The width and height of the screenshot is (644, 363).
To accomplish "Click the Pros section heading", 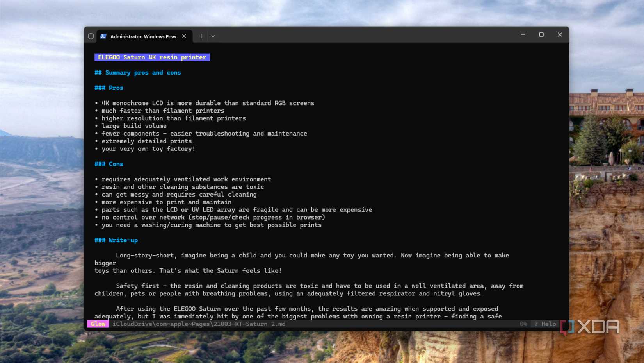I will pos(109,88).
